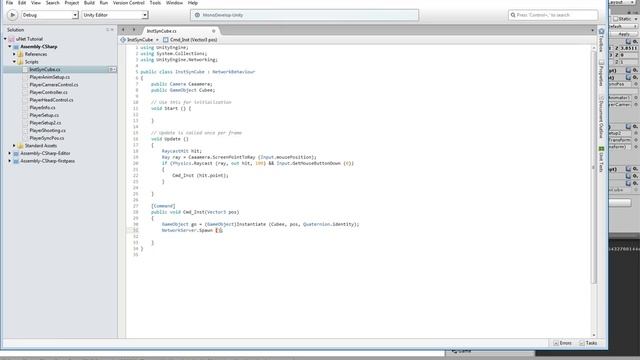
Task: Click the Apply button in Unity Inspector
Action: 624,34
